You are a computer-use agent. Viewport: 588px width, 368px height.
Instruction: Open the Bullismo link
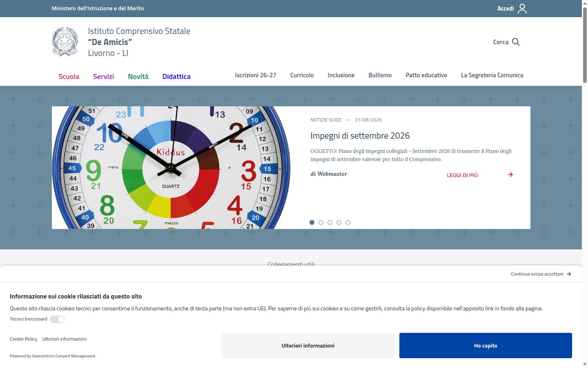[380, 75]
